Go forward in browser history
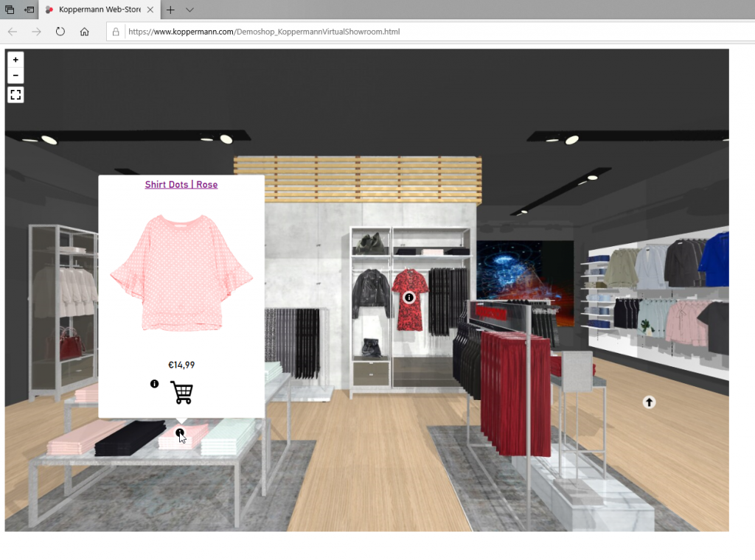Image resolution: width=755 pixels, height=560 pixels. tap(36, 32)
